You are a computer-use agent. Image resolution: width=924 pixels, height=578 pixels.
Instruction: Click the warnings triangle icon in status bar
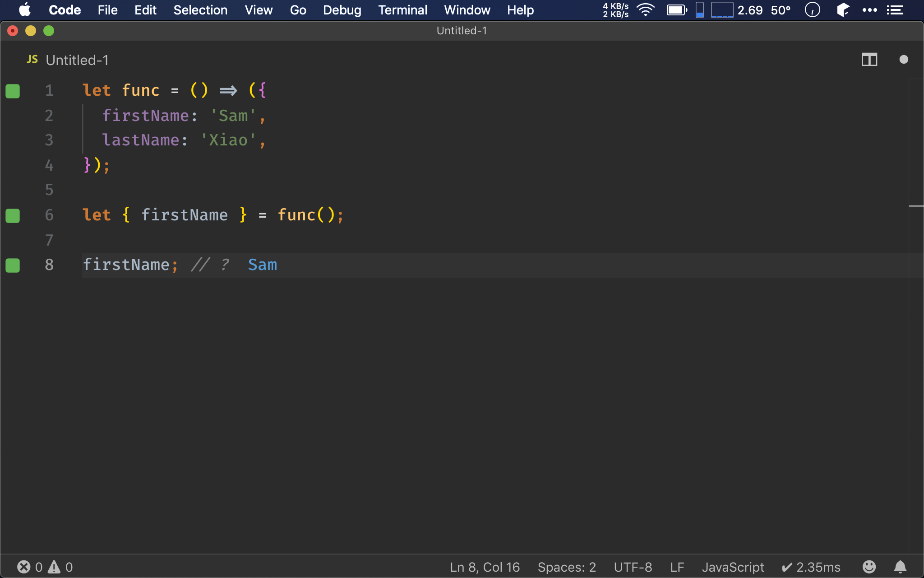(x=54, y=567)
